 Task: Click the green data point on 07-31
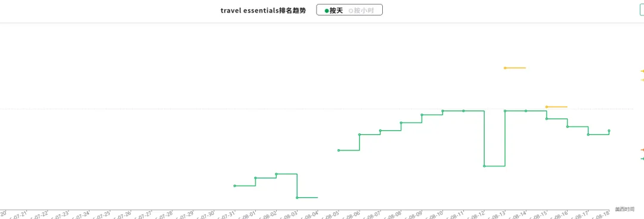point(234,186)
